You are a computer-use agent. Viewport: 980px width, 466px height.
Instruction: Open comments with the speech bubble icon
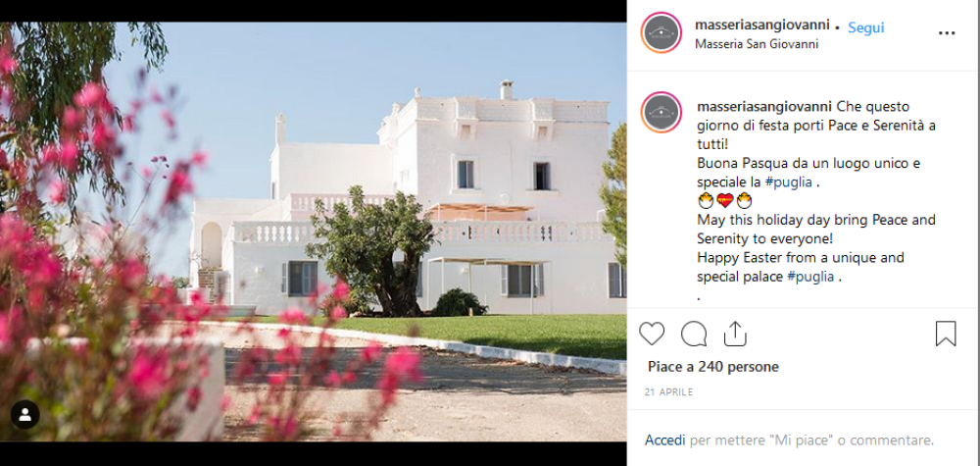coord(694,334)
